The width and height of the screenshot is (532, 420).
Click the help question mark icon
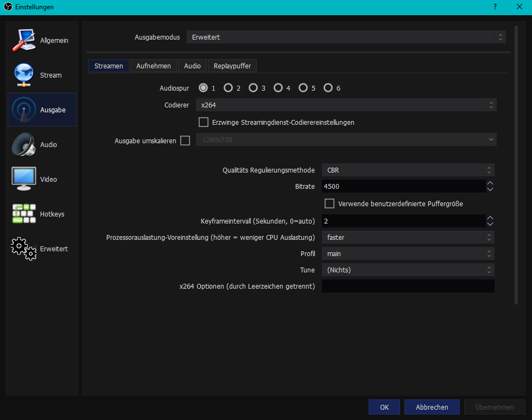495,7
